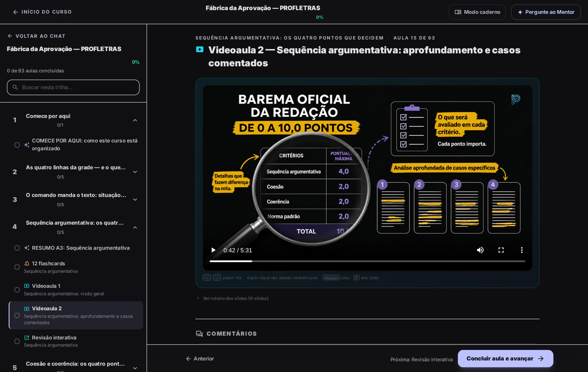This screenshot has height=372, width=588.
Task: Click the arrow icon in Concluir aula e avançar
Action: 541,359
